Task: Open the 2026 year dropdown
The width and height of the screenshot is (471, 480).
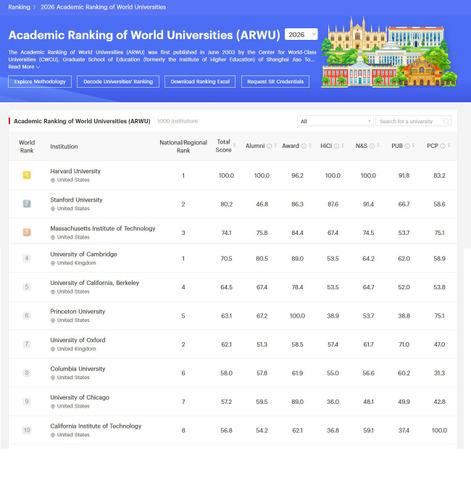Action: click(301, 34)
